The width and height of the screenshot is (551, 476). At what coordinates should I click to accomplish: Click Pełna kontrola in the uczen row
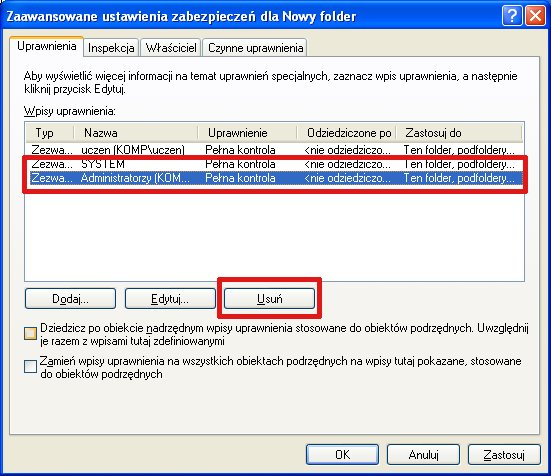click(240, 150)
